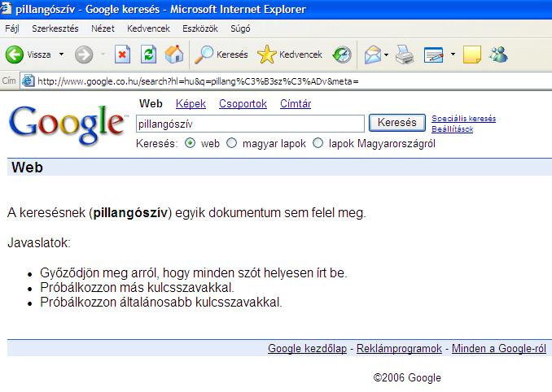Open the Minden a Google-ról link

coord(499,348)
